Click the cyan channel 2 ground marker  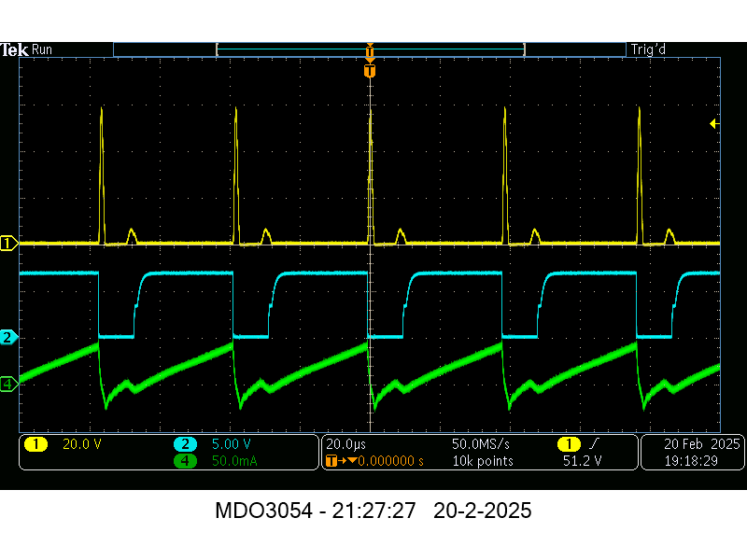[8, 337]
